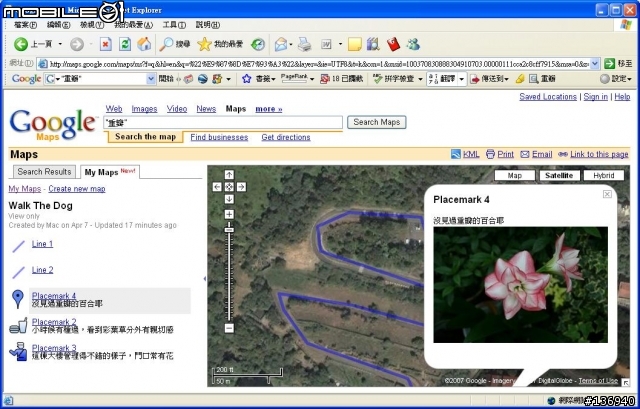Open the View (檢視) menu

[x=92, y=25]
